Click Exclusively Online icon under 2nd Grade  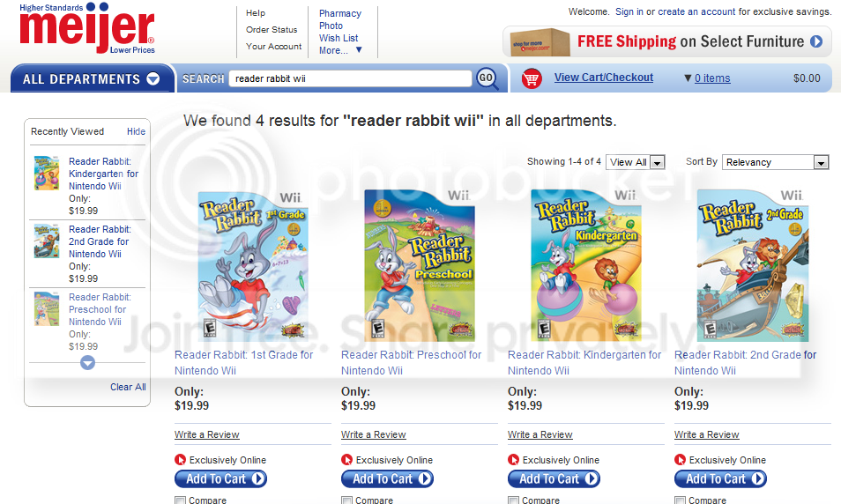click(x=680, y=459)
